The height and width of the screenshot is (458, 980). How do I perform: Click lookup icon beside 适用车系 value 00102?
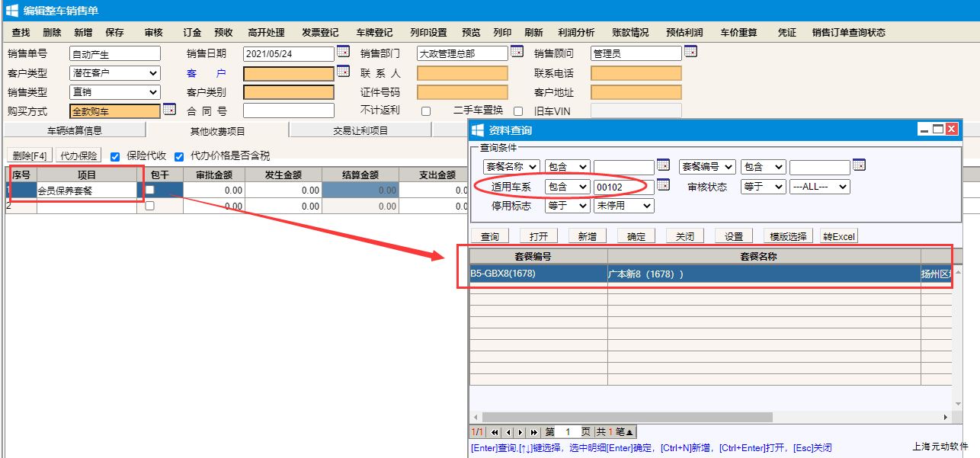(663, 185)
